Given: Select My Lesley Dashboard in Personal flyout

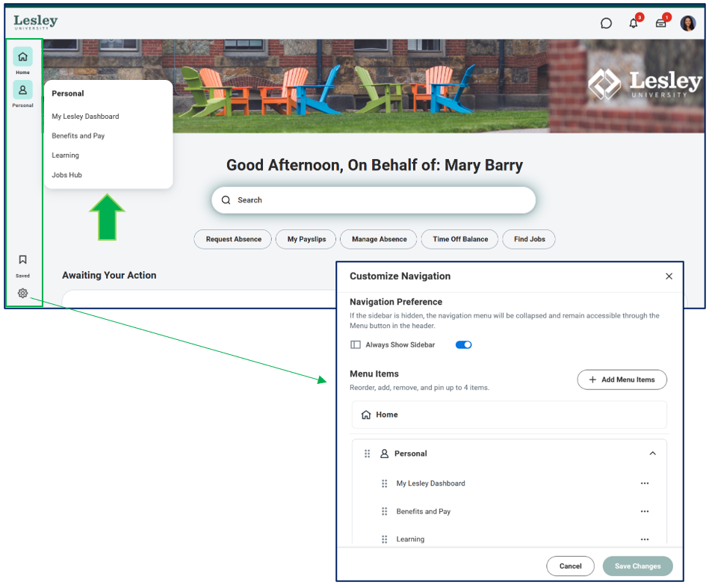Looking at the screenshot, I should click(85, 117).
